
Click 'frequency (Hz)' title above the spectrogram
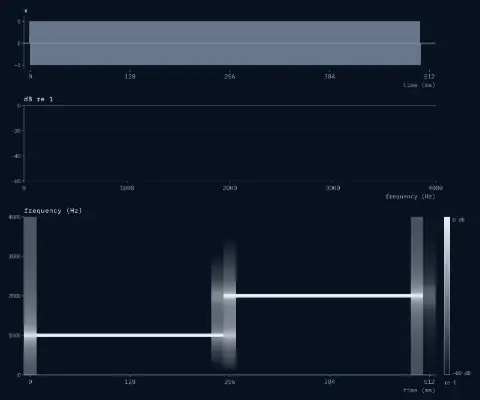53,211
